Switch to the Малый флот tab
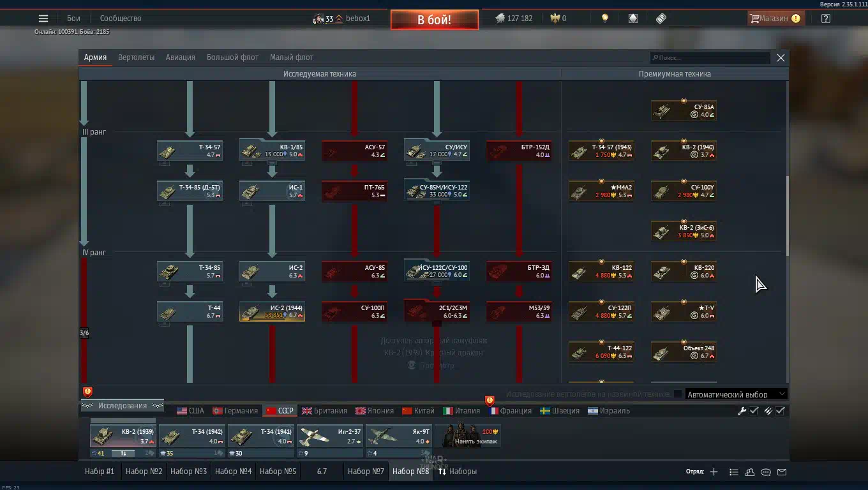The width and height of the screenshot is (868, 490). point(292,57)
